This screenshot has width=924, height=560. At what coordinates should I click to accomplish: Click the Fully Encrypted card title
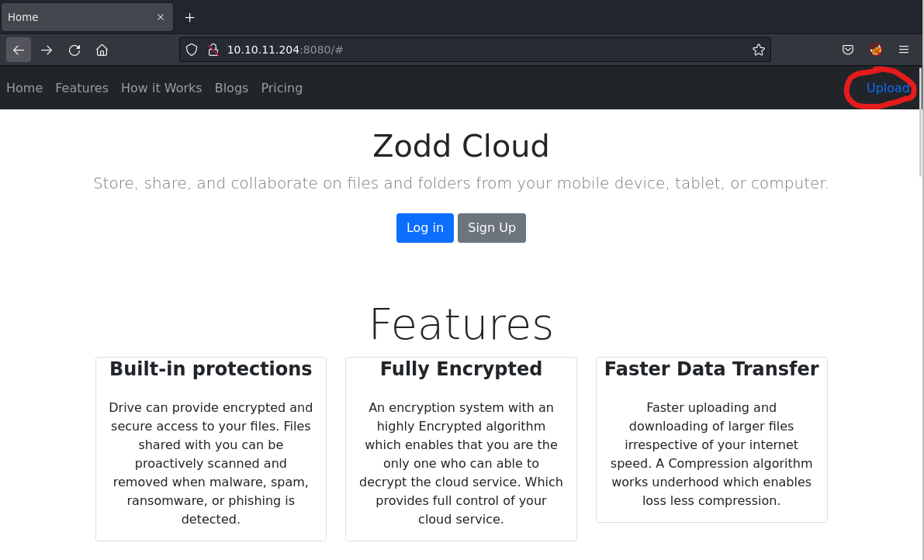(x=461, y=368)
